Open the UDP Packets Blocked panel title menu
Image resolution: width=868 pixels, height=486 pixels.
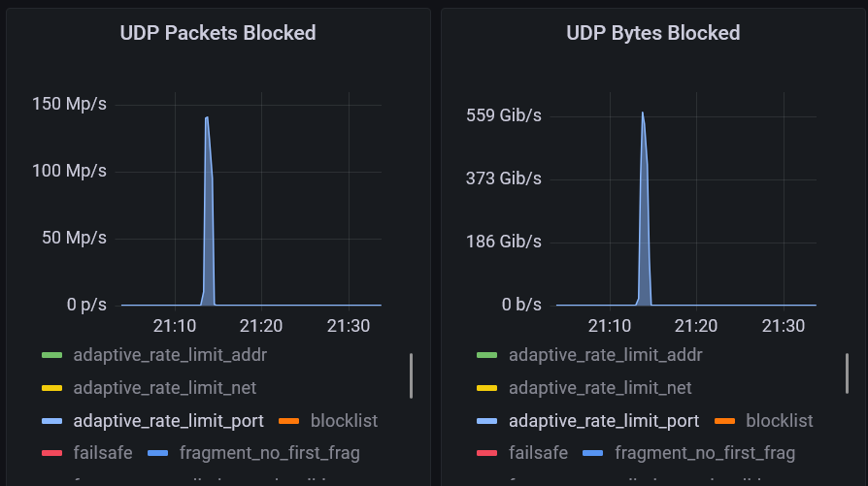[x=217, y=33]
